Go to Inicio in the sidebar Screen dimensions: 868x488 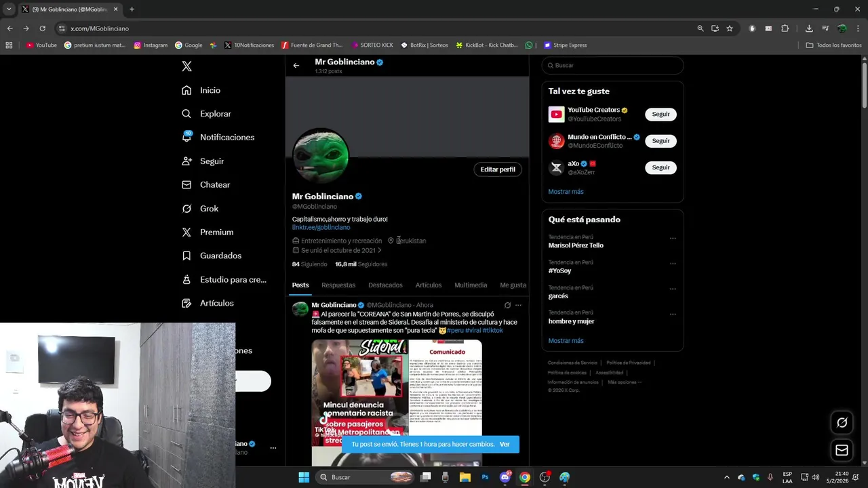tap(201, 90)
